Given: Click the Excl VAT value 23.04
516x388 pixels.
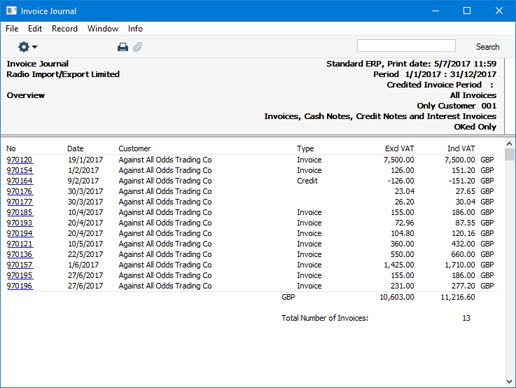Looking at the screenshot, I should [x=404, y=191].
